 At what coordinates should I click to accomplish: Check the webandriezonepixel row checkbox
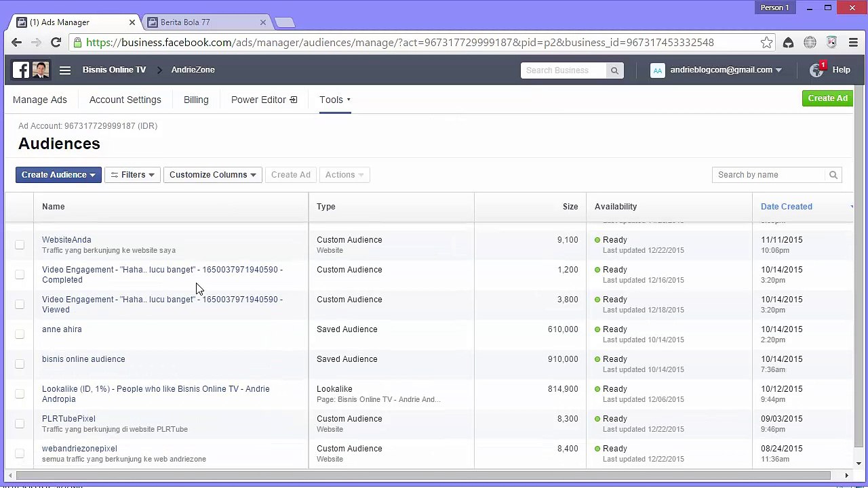pyautogui.click(x=20, y=453)
